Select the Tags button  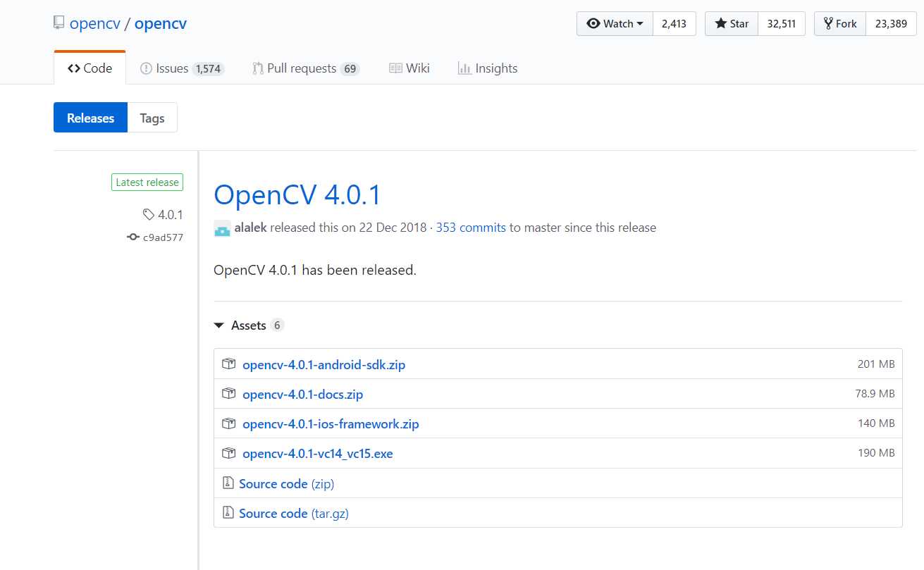[x=152, y=118]
